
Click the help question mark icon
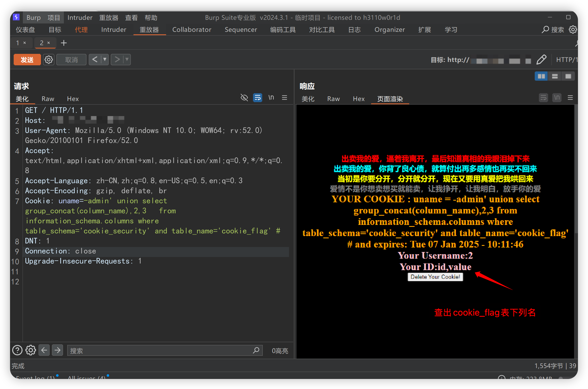pos(17,350)
